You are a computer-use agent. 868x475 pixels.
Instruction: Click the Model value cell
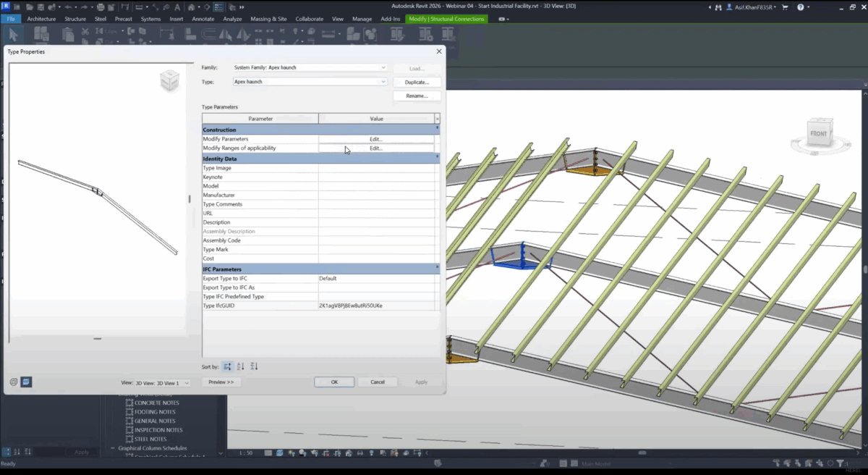tap(376, 186)
